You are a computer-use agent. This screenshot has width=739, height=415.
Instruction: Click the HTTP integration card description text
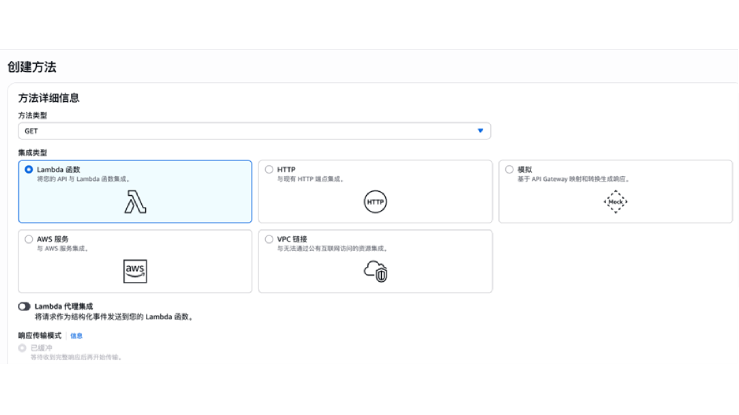(x=310, y=180)
